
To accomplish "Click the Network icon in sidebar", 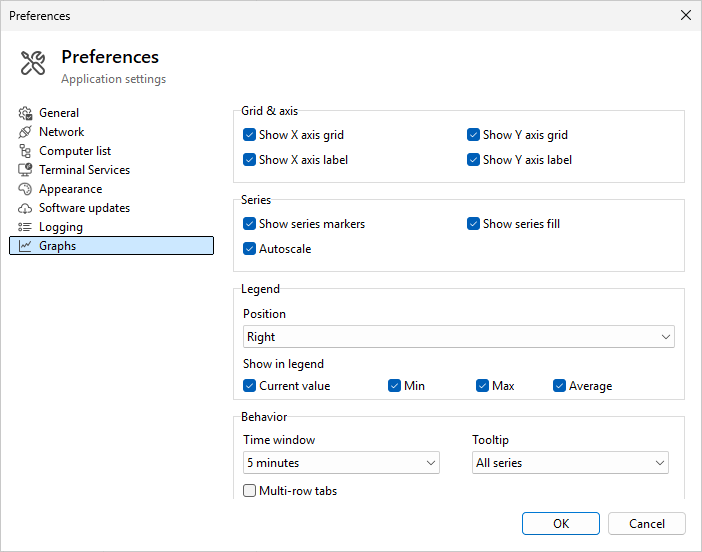I will 25,132.
